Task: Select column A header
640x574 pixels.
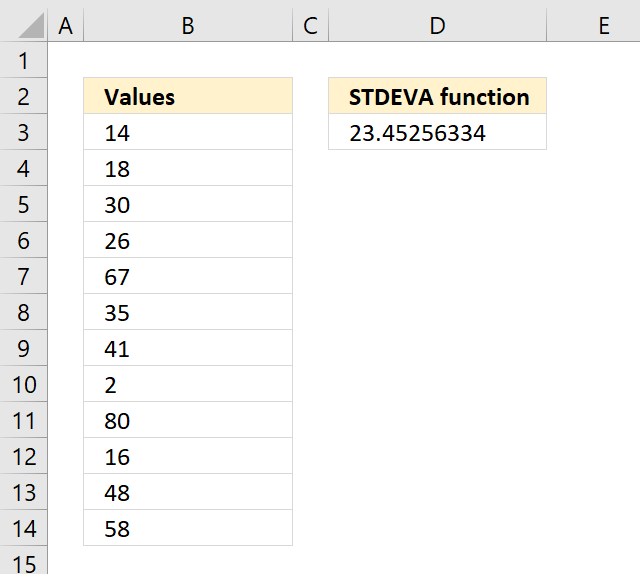Action: [66, 26]
